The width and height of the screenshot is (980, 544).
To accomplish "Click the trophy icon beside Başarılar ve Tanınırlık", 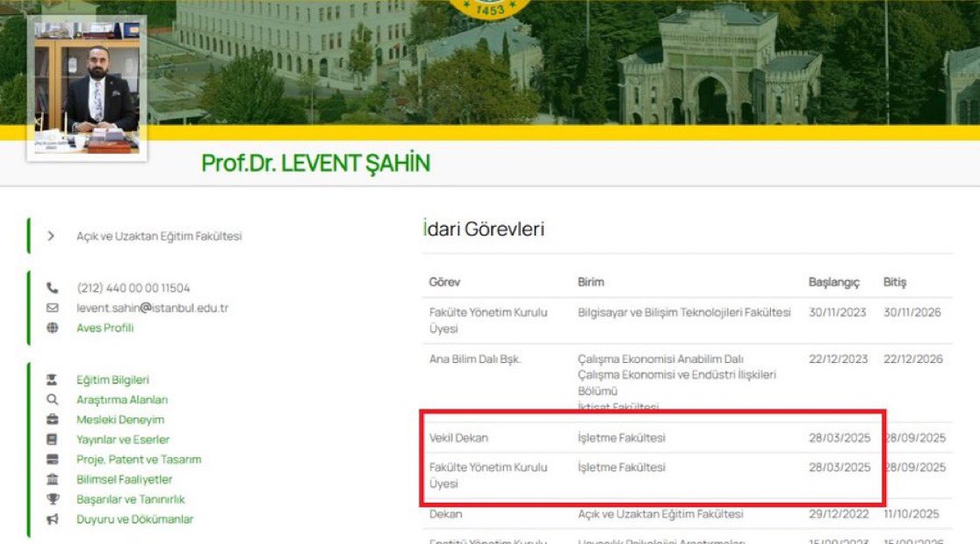I will tap(54, 499).
